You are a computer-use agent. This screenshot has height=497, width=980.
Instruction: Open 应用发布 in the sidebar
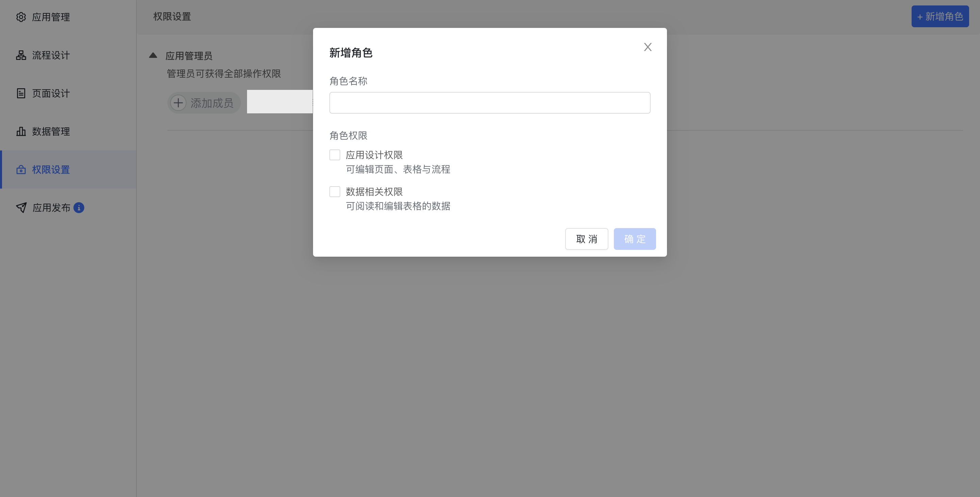tap(68, 207)
